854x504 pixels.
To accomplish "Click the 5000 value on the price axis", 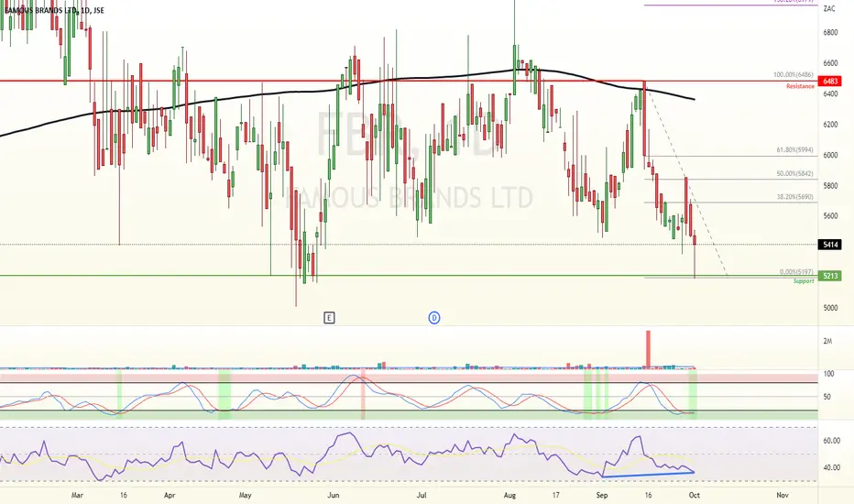I will 830,308.
